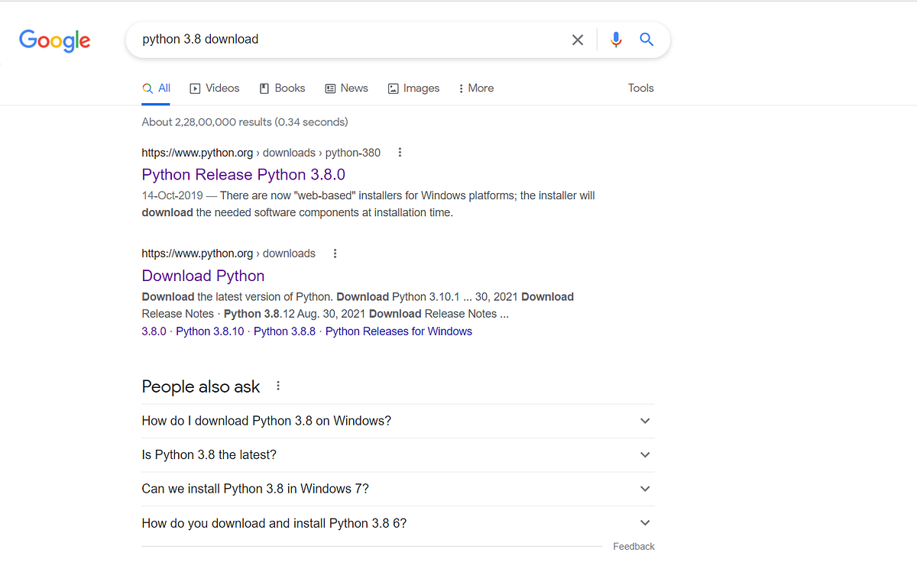Viewport: 917px width, 588px height.
Task: Expand How do I download Python 3.8 on Windows
Action: (x=397, y=421)
